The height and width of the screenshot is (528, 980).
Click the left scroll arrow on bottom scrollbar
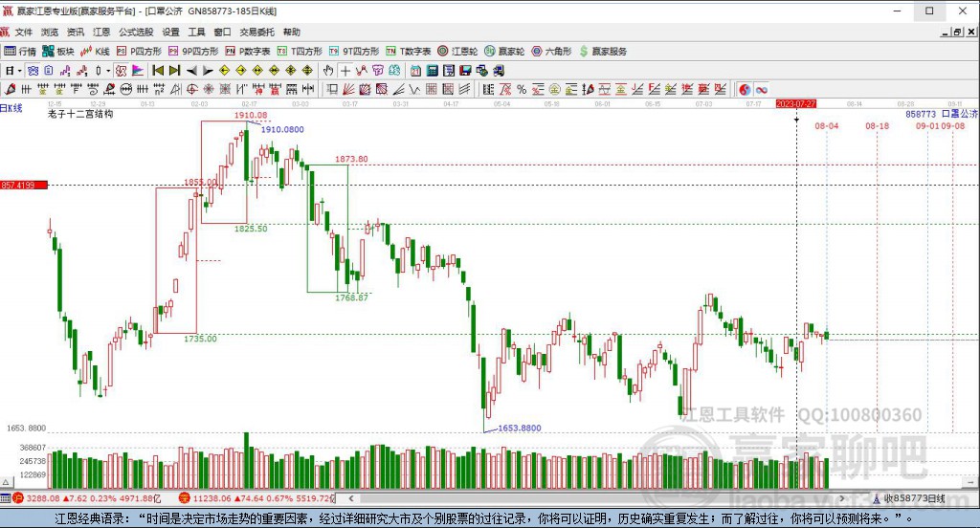pyautogui.click(x=351, y=498)
